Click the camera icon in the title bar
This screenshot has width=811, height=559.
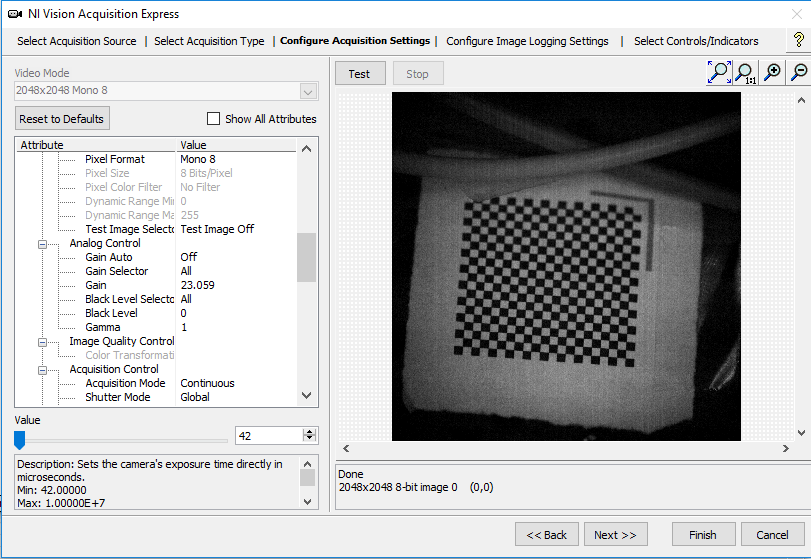click(14, 14)
